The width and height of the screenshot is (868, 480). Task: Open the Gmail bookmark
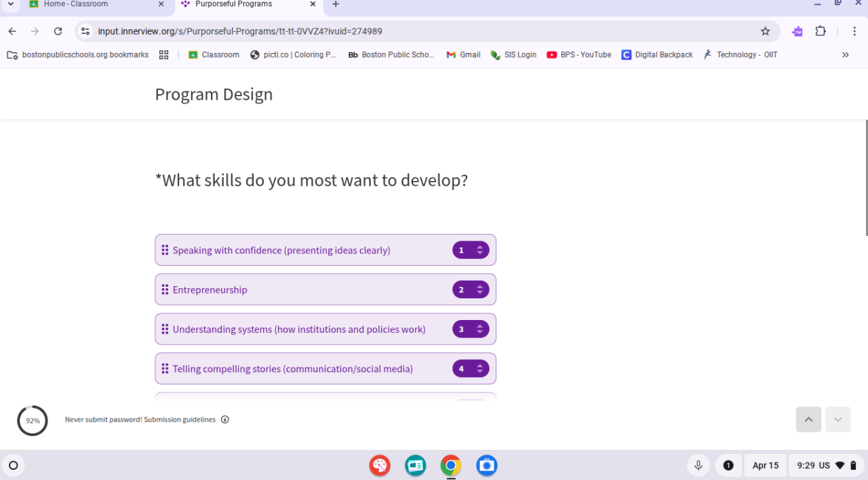(x=463, y=55)
